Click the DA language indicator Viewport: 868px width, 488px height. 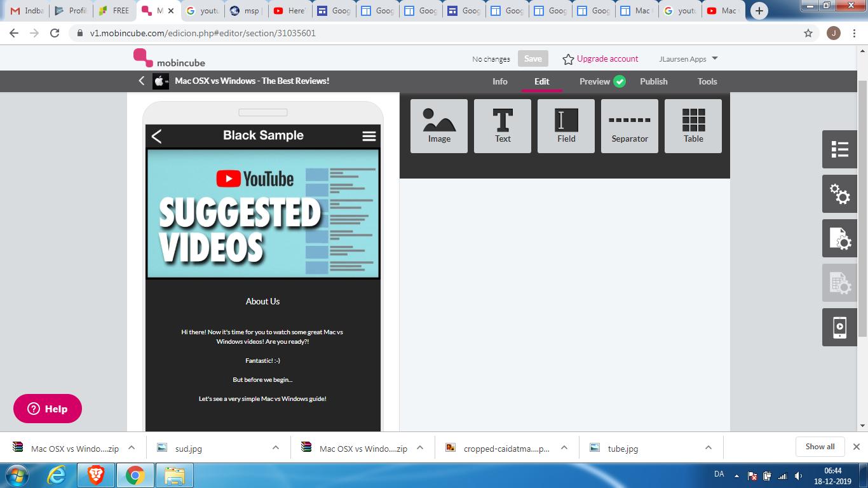click(x=719, y=474)
